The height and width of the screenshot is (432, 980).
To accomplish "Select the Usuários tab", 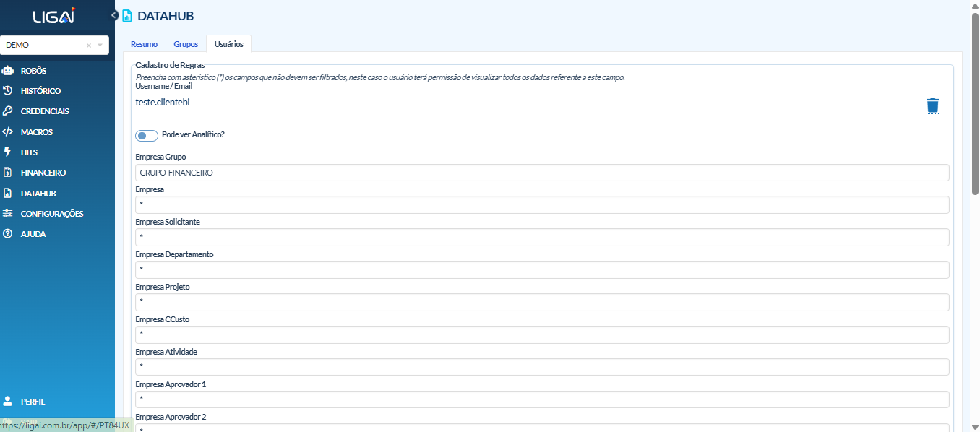I will 229,44.
